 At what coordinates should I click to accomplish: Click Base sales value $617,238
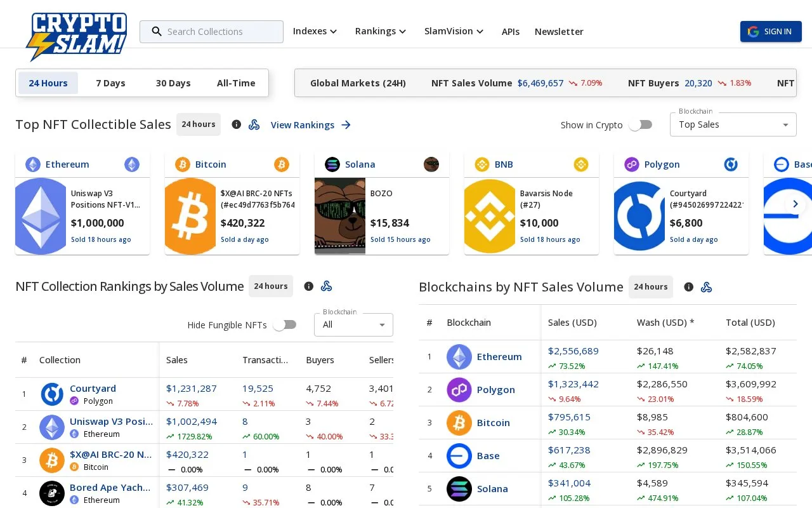tap(569, 450)
